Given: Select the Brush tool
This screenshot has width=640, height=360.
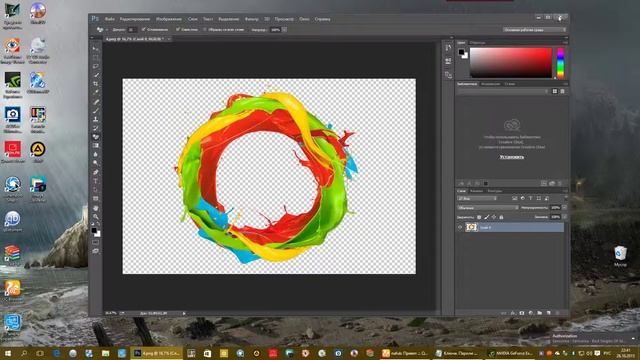Looking at the screenshot, I should [96, 110].
